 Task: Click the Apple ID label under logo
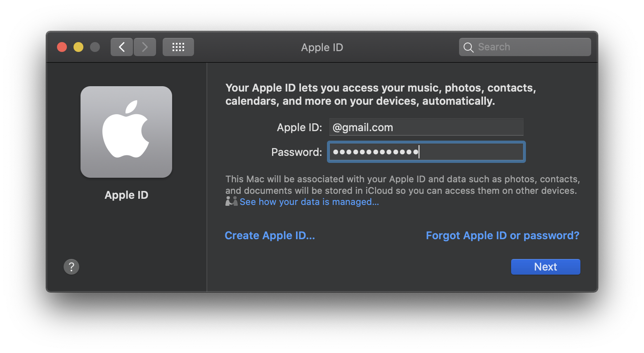[x=126, y=195]
